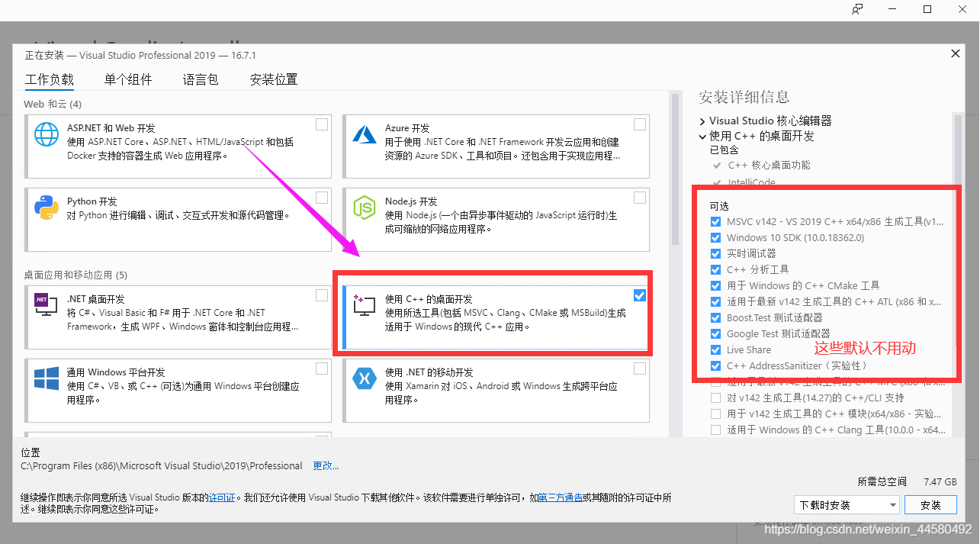980x544 pixels.
Task: Expand the Visual Studio 核心编辑器 section
Action: click(702, 121)
